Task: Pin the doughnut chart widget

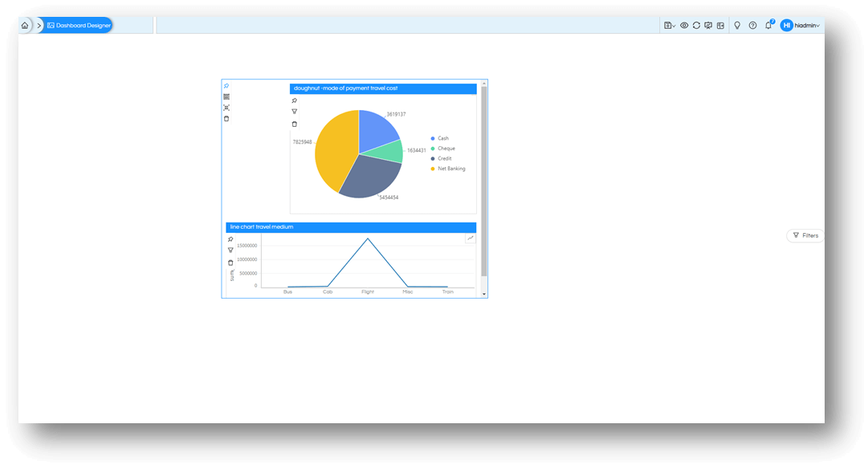Action: tap(295, 100)
